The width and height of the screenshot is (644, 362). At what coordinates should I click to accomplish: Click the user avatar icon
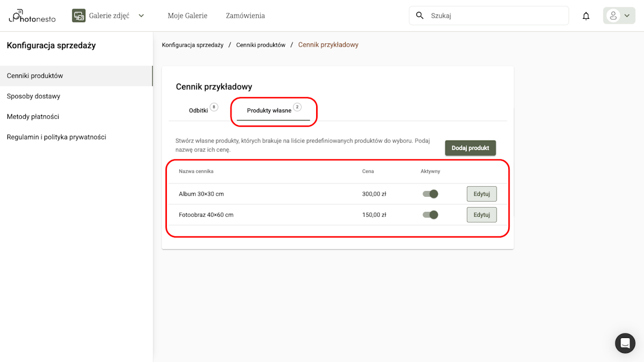tap(613, 16)
